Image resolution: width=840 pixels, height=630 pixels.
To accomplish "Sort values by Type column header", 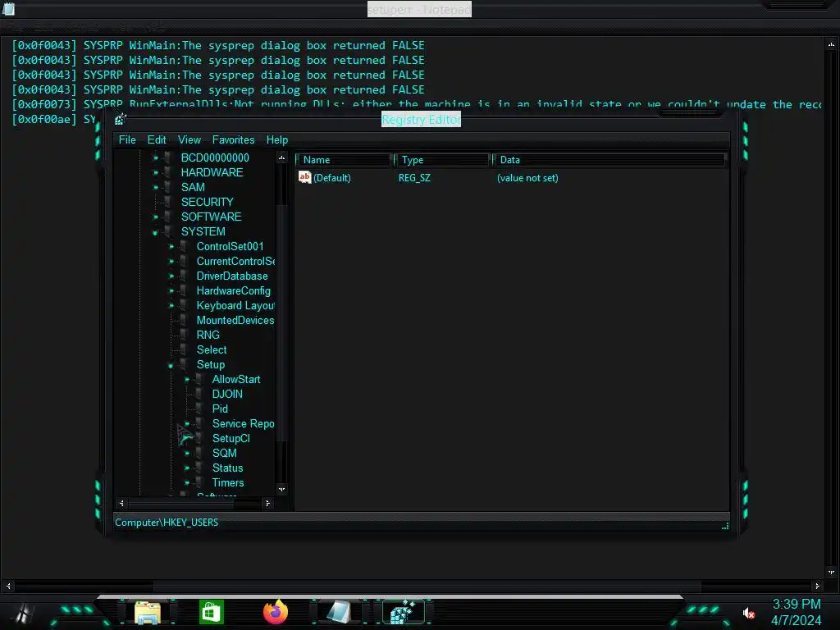I will (442, 160).
